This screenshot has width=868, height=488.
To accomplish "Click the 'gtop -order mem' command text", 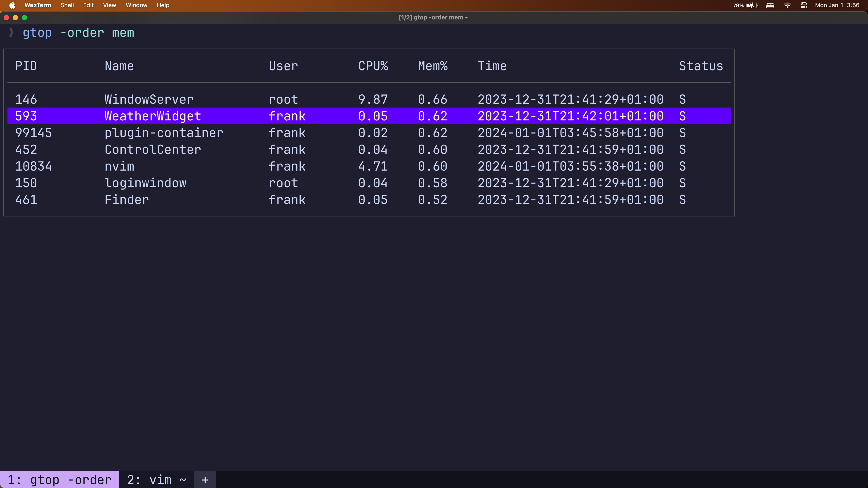I will click(x=78, y=33).
